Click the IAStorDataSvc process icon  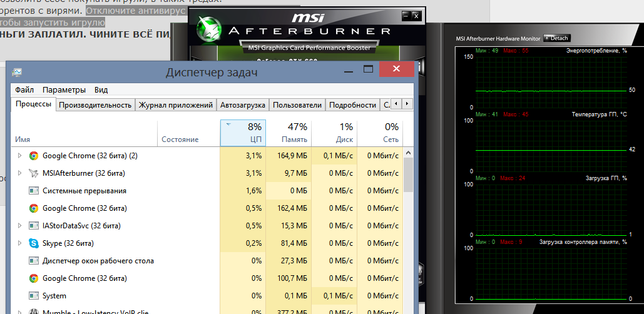point(34,226)
